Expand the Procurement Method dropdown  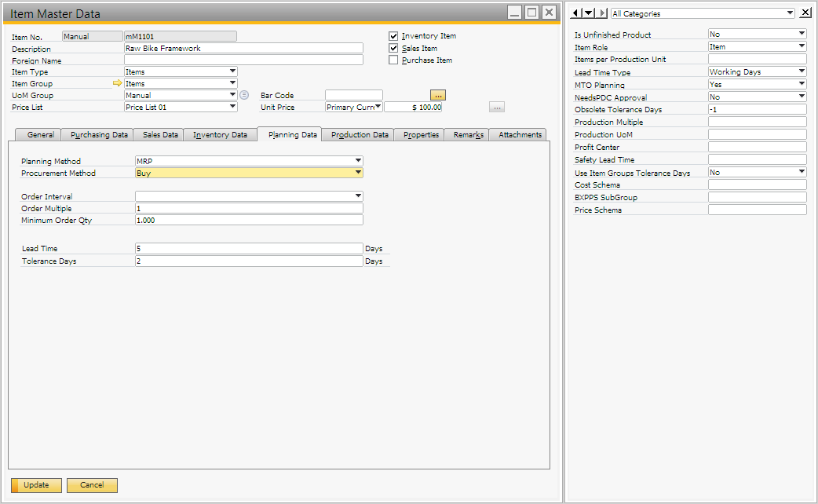coord(358,173)
